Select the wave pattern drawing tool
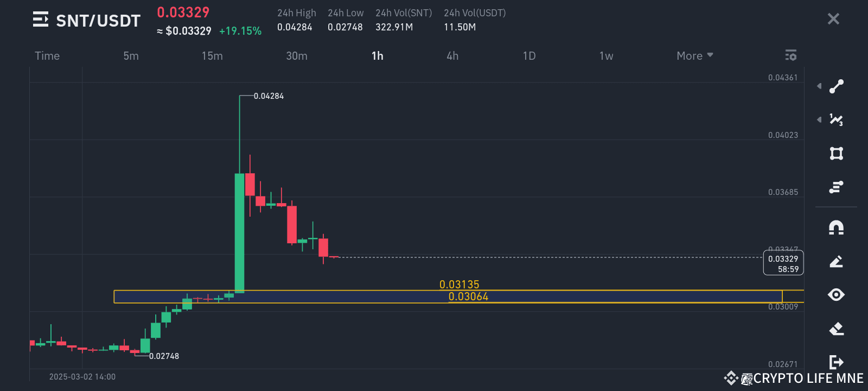868x391 pixels. (837, 119)
